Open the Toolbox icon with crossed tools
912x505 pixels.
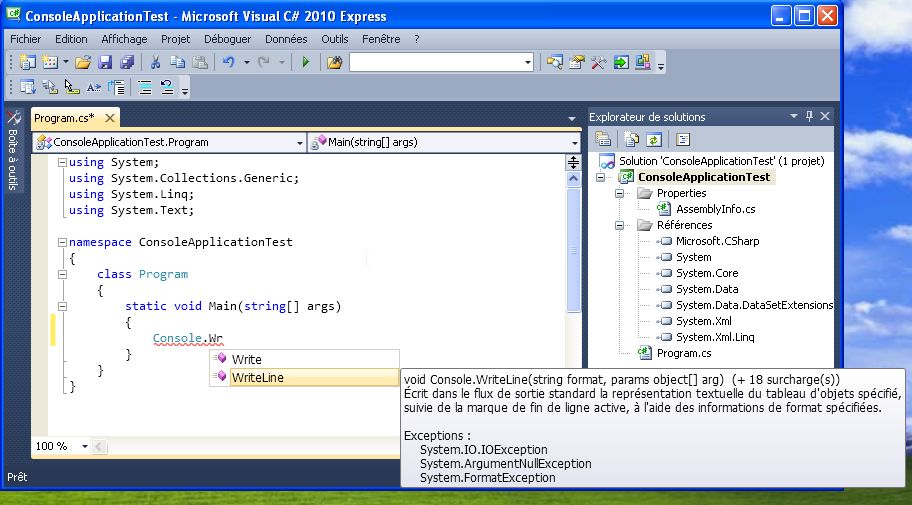coord(598,62)
